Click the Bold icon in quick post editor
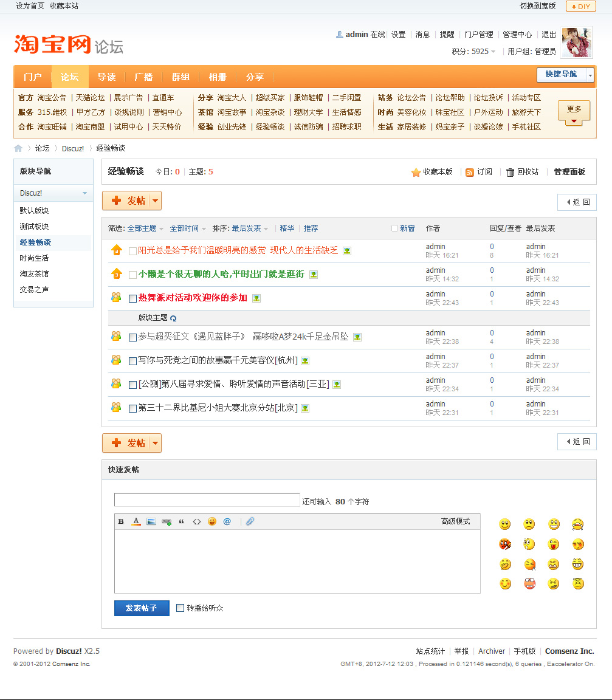This screenshot has width=612, height=700. tap(121, 521)
